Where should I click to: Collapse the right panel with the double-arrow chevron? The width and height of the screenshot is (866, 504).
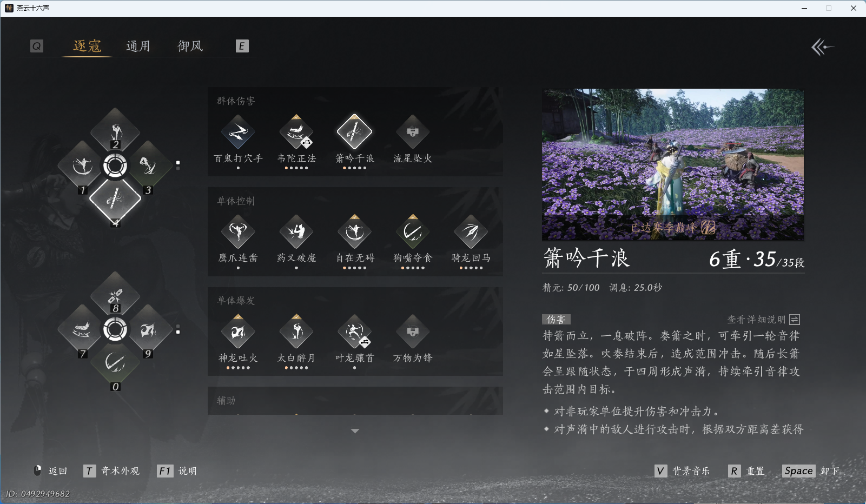pyautogui.click(x=823, y=47)
